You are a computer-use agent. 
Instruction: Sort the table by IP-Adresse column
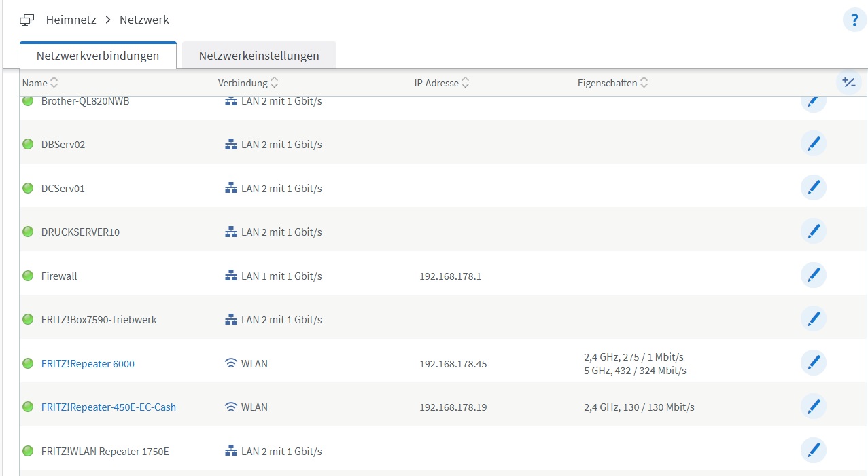[x=442, y=83]
